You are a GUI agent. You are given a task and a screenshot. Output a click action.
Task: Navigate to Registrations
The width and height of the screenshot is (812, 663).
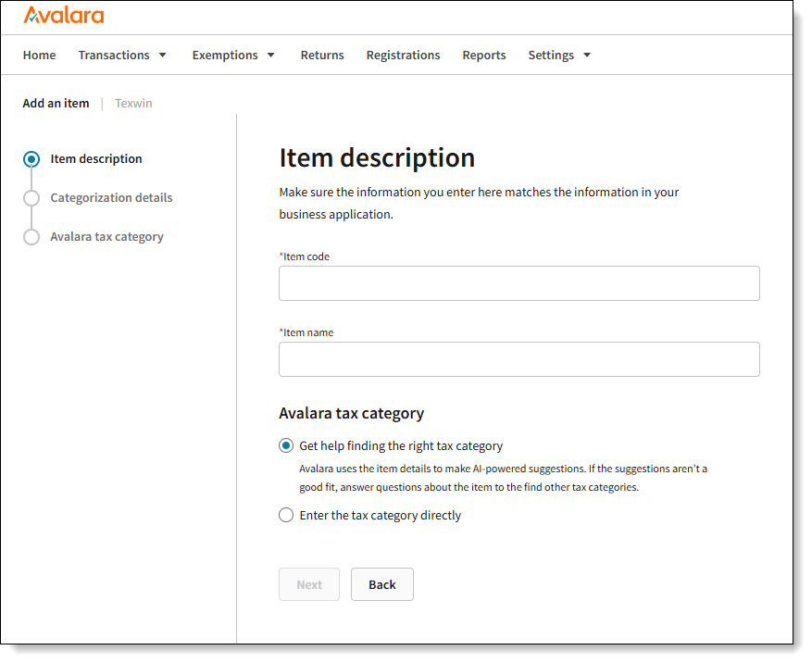[x=403, y=56]
